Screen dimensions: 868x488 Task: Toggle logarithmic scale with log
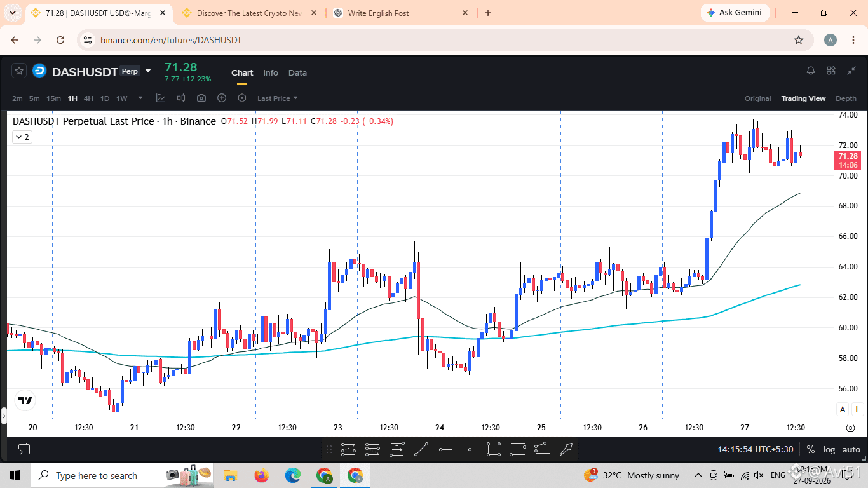pos(829,449)
